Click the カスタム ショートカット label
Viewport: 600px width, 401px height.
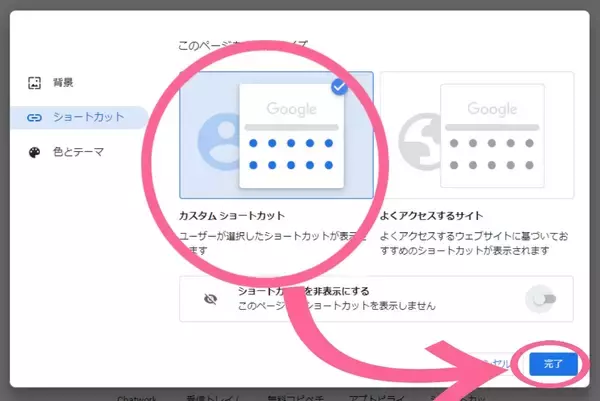pos(232,216)
